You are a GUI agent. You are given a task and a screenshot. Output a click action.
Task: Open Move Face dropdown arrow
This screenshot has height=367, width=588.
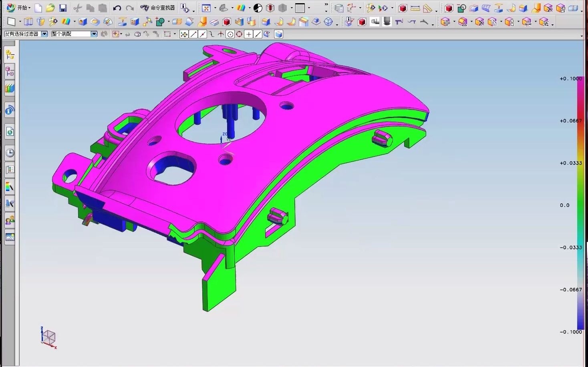454,22
